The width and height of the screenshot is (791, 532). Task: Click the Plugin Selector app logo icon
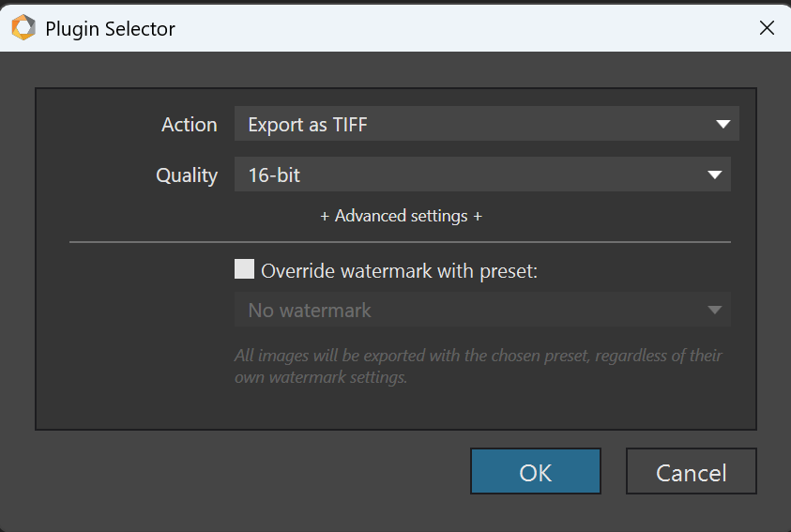[23, 27]
